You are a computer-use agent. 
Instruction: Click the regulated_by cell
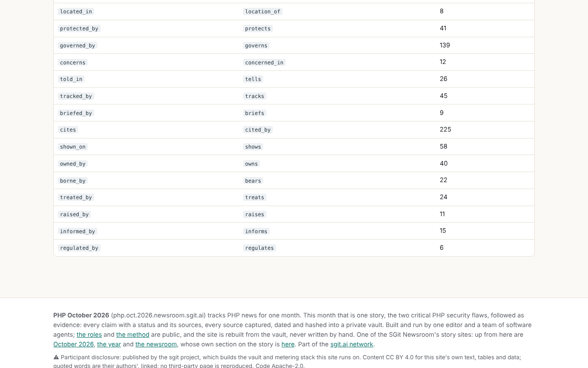tap(79, 248)
